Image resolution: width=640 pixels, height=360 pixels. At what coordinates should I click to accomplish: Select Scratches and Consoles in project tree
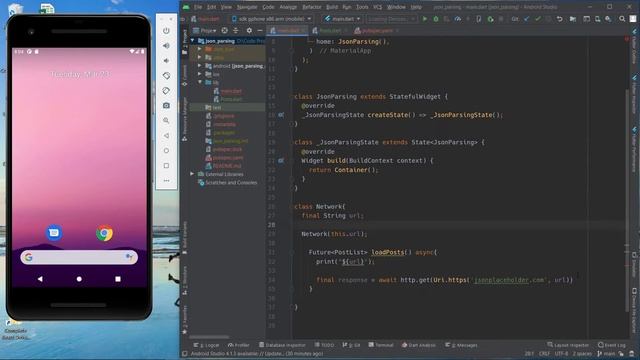click(228, 182)
